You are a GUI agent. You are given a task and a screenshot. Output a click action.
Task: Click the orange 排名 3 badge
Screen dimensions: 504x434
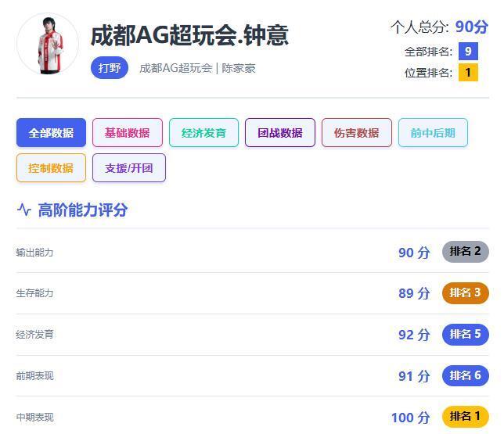(x=465, y=293)
